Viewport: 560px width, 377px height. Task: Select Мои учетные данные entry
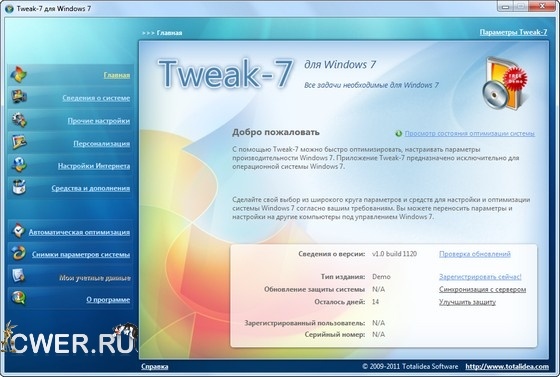(x=95, y=278)
